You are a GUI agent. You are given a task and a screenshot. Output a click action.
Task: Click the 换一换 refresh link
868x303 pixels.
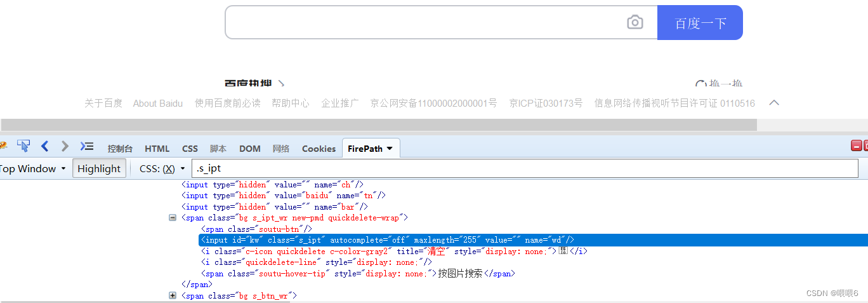pos(720,84)
